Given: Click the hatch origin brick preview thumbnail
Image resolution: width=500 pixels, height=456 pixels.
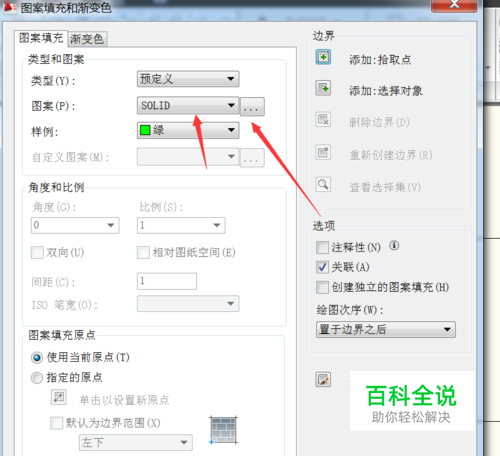Looking at the screenshot, I should click(224, 430).
